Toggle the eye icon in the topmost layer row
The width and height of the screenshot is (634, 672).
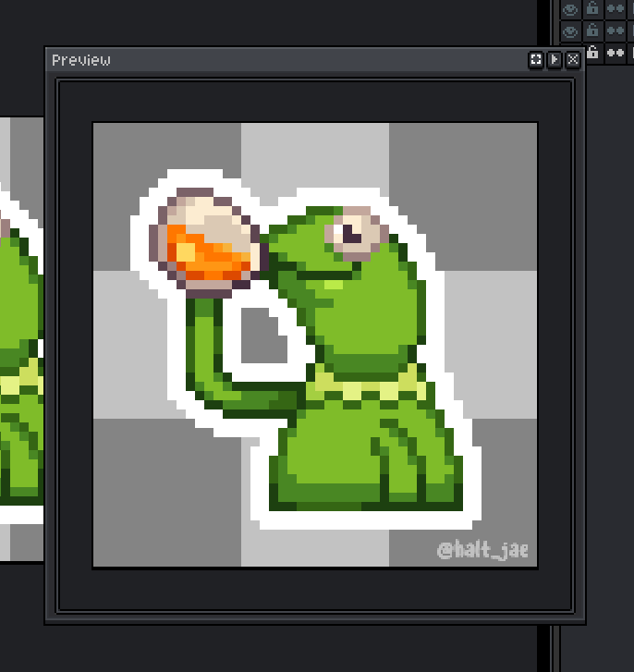(570, 9)
